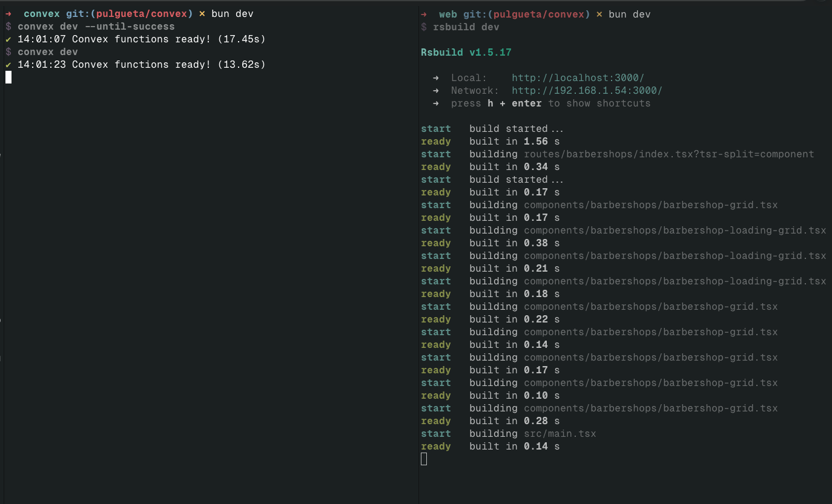The height and width of the screenshot is (504, 832).
Task: Click the "rsbuild dev" command line
Action: tap(466, 27)
